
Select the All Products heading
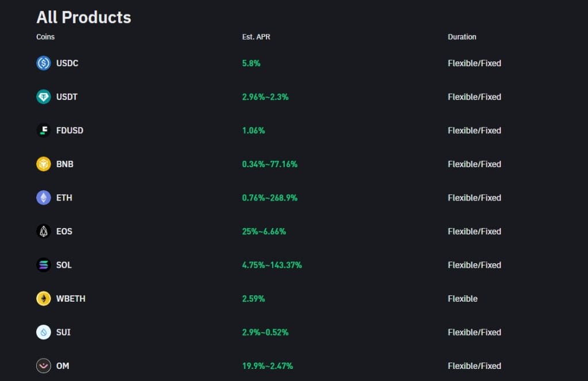point(83,17)
